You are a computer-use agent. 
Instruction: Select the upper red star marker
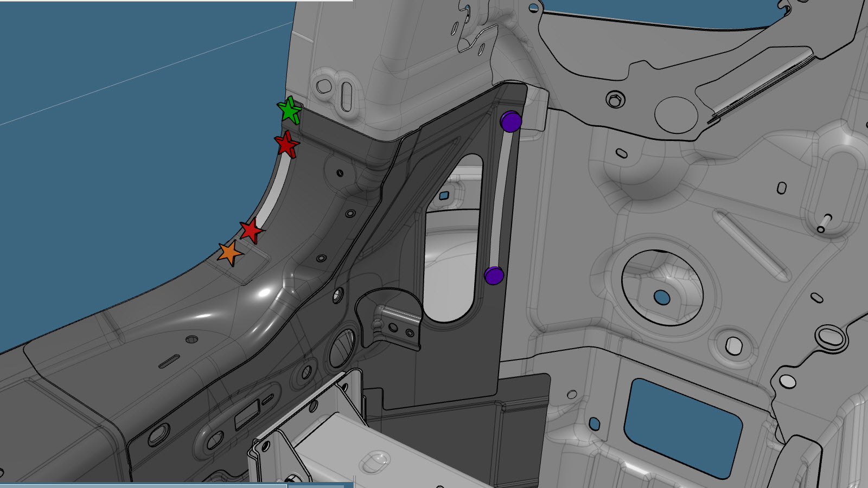[x=286, y=144]
